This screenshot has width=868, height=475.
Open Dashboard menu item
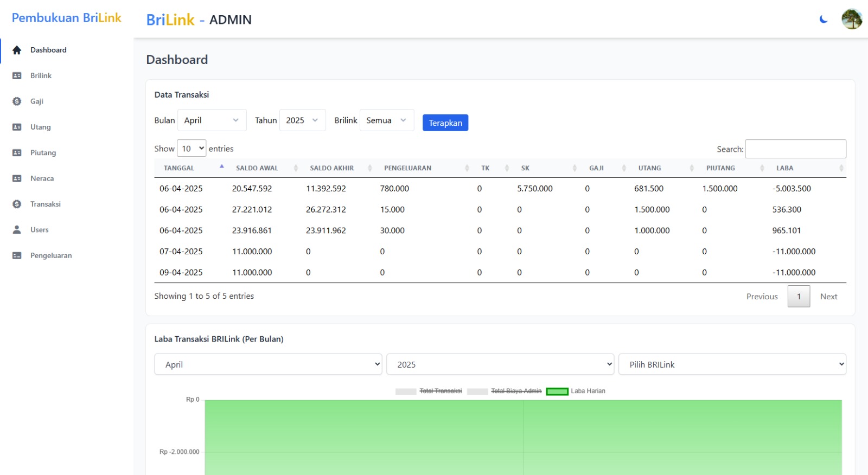coord(48,50)
